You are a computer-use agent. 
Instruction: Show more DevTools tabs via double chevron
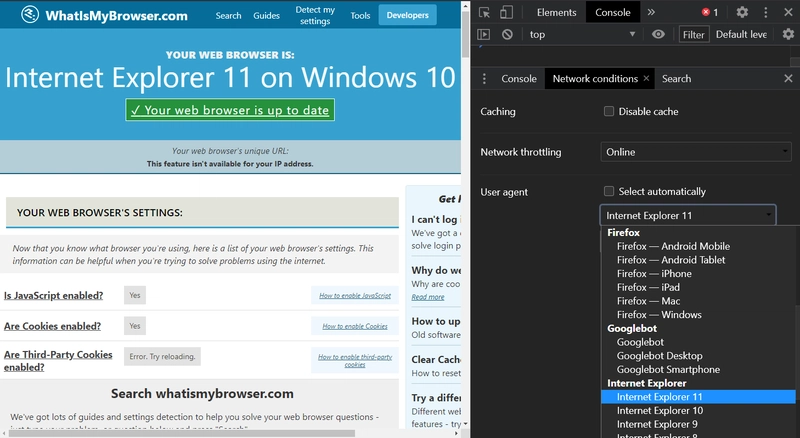point(651,12)
